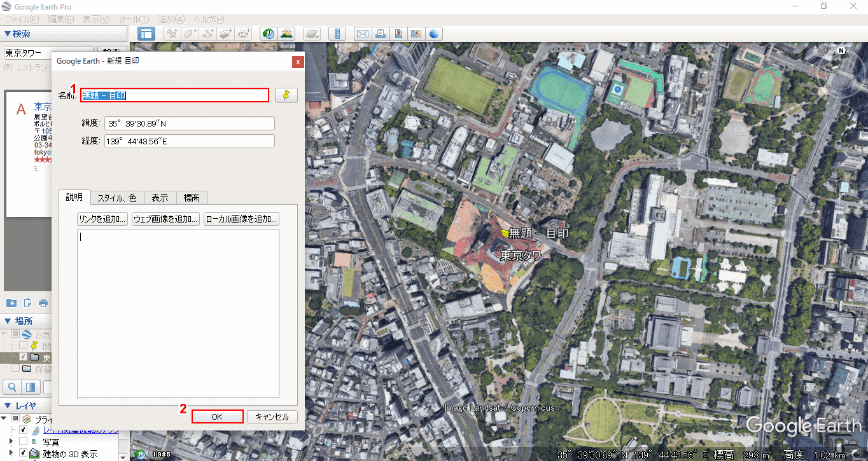This screenshot has width=868, height=461.
Task: Open the planet switcher dropdown icon
Action: click(312, 34)
